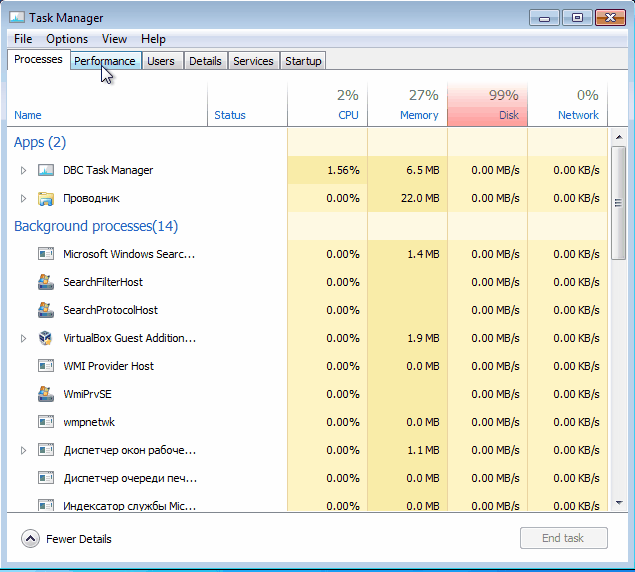
Task: Click the 6.5 MB memory value
Action: (x=423, y=170)
